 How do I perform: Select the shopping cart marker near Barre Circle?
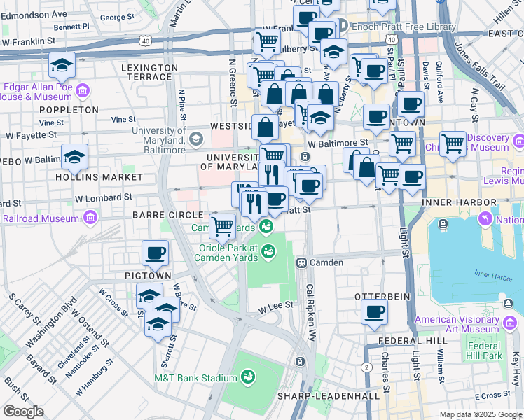pos(223,227)
